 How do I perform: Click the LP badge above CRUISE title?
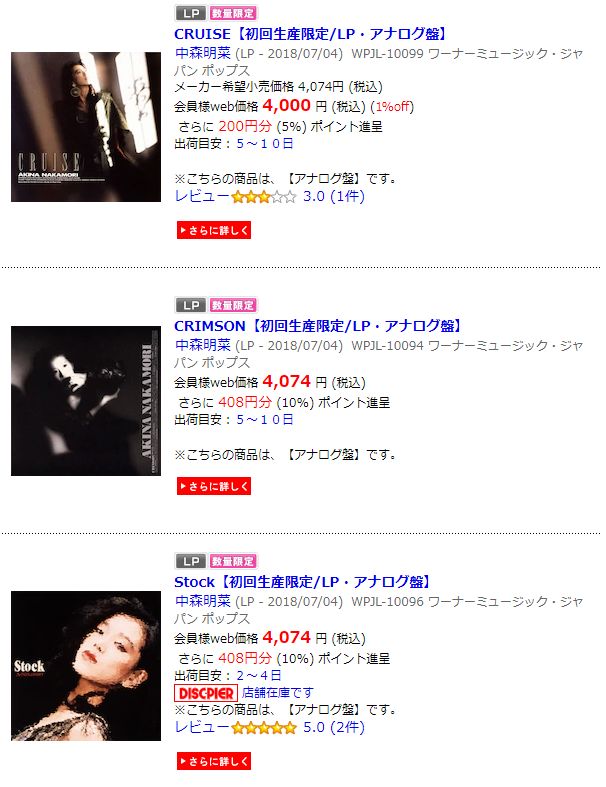point(191,13)
